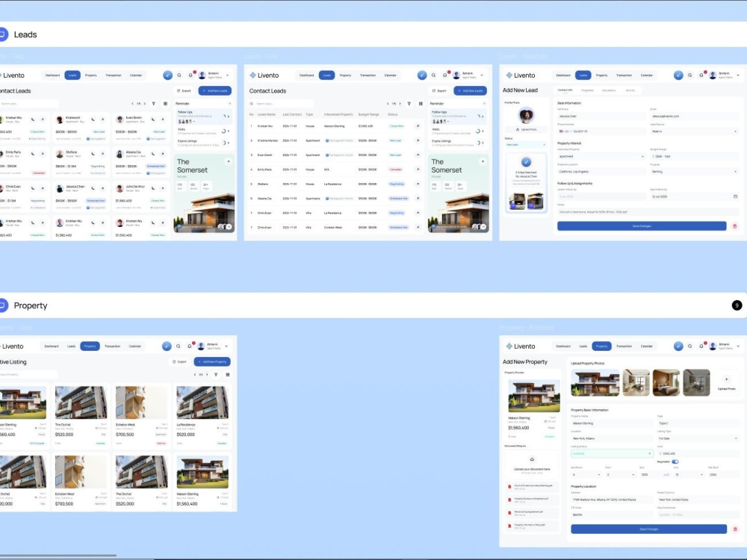Click grid view icon in Contact Leads list frame

coord(421,103)
